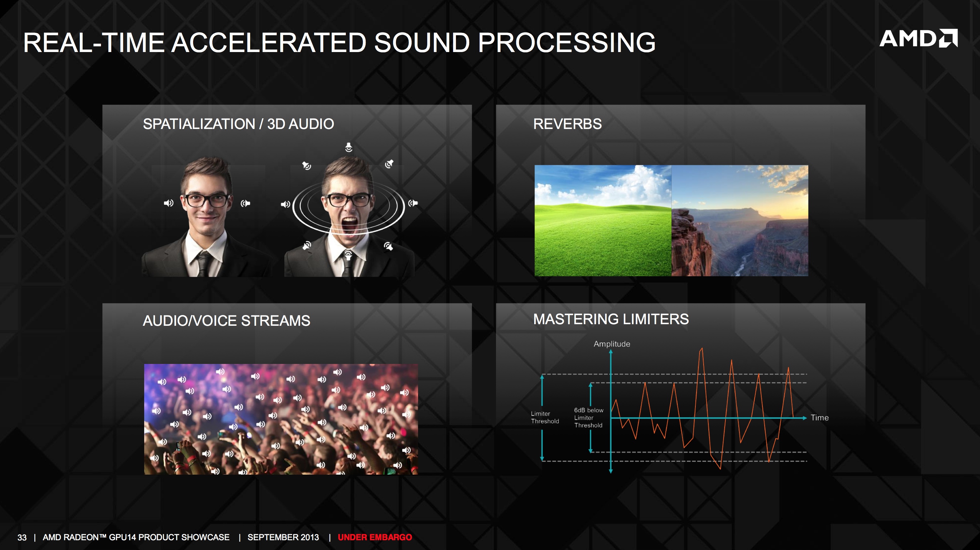Click speaker icon left of shouting man's sound rings
Screen dimensions: 980x550
coord(285,204)
